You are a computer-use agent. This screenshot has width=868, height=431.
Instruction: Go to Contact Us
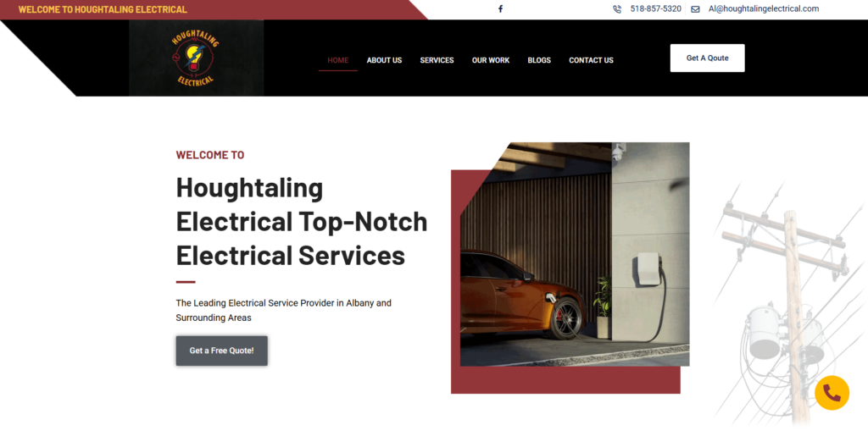point(591,60)
